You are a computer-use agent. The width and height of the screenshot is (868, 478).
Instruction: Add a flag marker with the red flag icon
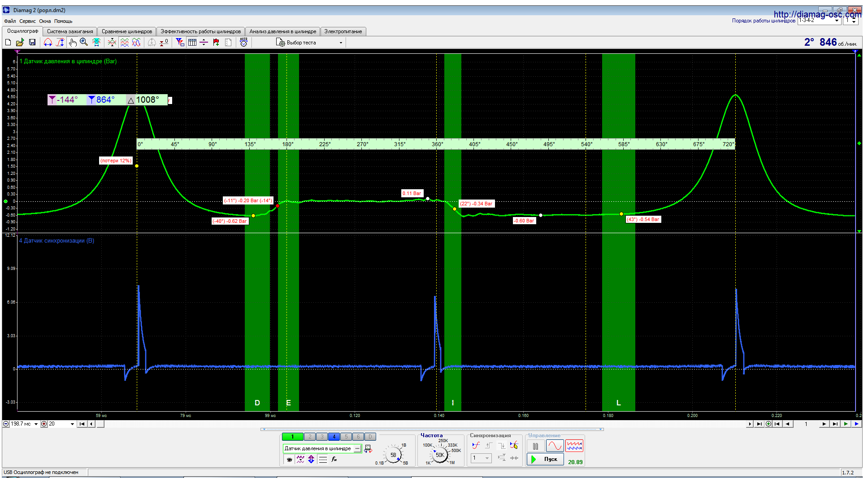[x=216, y=42]
